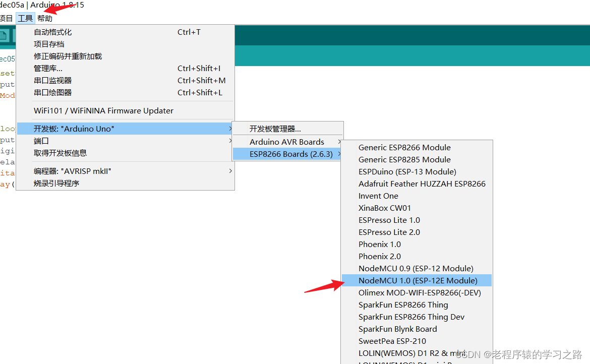The image size is (590, 364).
Task: Expand ESP8266 Boards (2.6.3) submenu
Action: [x=288, y=154]
